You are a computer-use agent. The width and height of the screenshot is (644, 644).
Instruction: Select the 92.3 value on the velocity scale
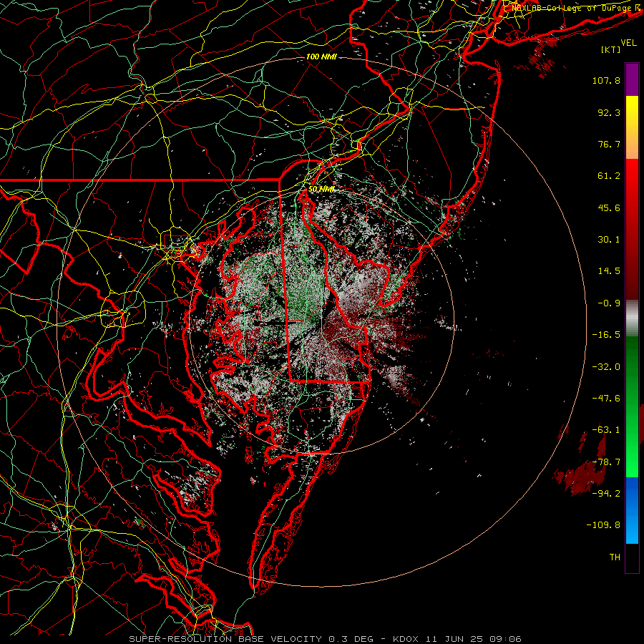609,112
